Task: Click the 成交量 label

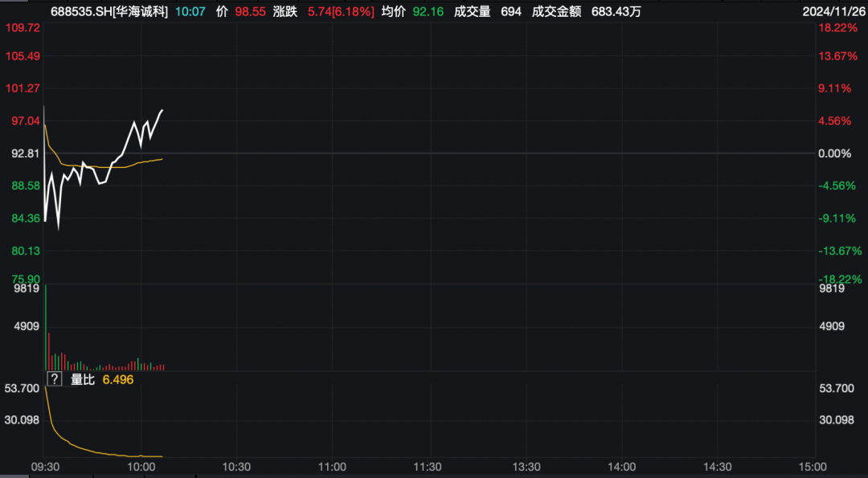Action: coord(473,11)
